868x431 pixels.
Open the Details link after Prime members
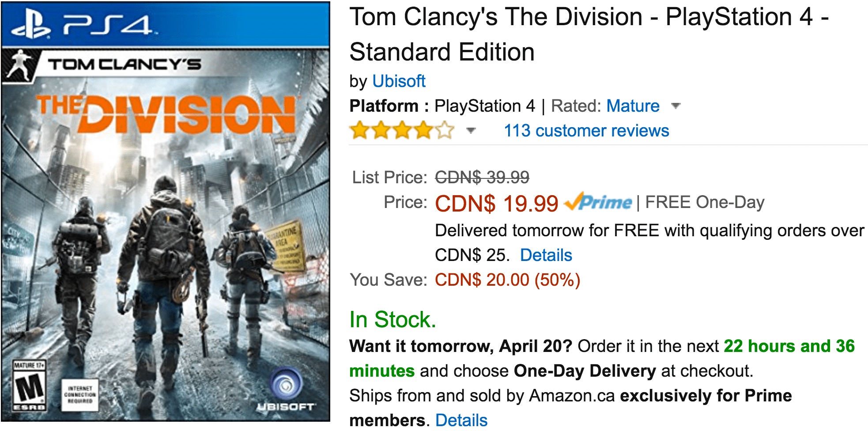(x=461, y=420)
